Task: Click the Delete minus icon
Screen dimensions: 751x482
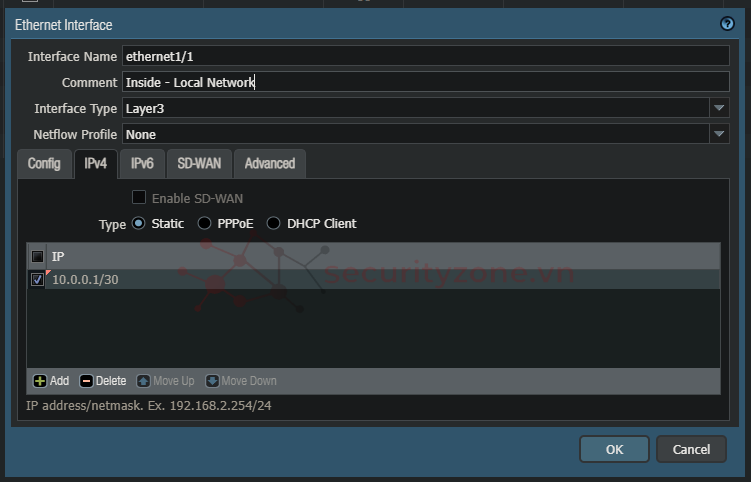Action: [86, 381]
